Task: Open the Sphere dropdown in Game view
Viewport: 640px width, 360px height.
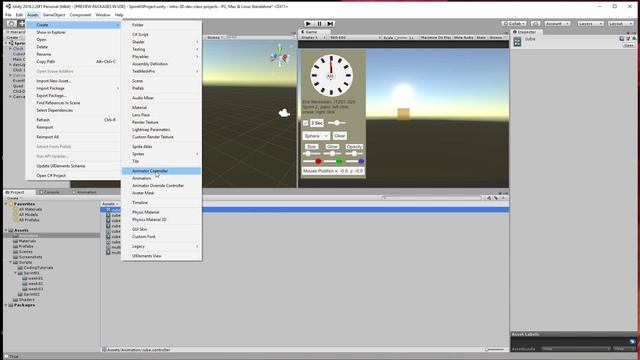Action: pyautogui.click(x=316, y=136)
